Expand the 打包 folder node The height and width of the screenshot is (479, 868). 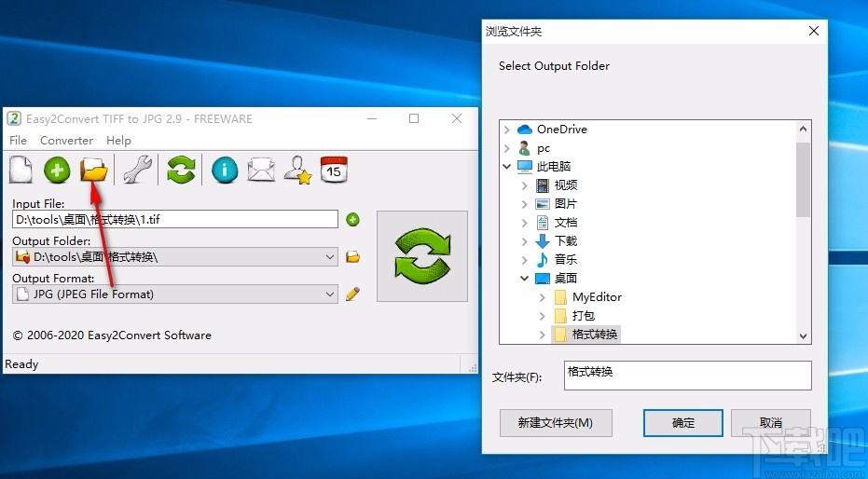coord(542,316)
